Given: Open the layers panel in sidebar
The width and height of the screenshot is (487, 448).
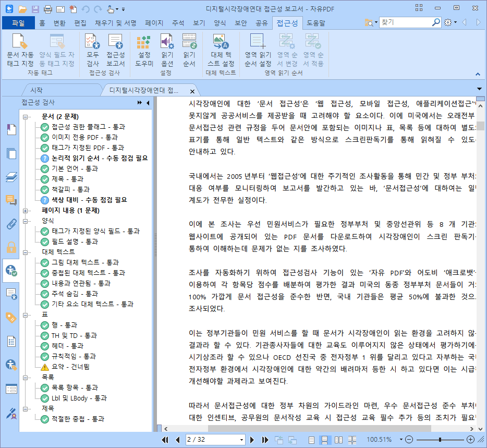Looking at the screenshot, I should [11, 177].
